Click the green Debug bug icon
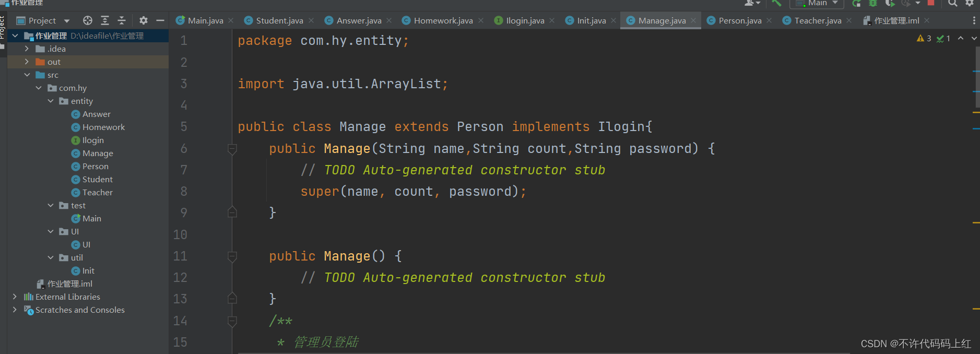 pos(873,3)
